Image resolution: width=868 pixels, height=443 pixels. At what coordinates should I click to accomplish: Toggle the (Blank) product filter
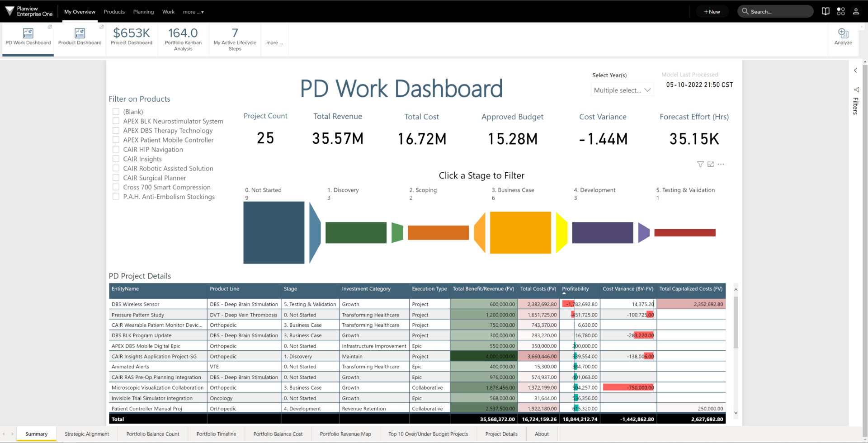click(x=116, y=111)
